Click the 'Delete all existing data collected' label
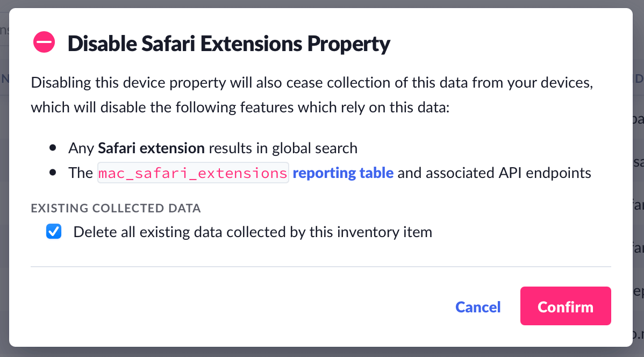This screenshot has width=644, height=357. [x=253, y=232]
